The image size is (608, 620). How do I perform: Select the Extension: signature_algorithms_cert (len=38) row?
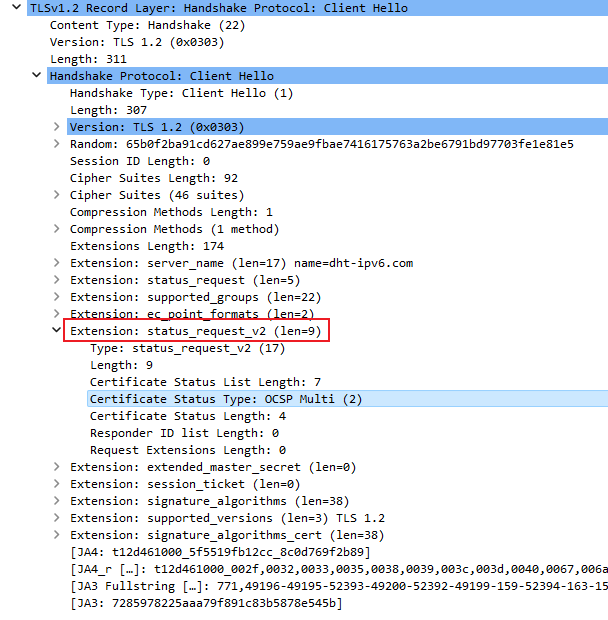click(227, 535)
